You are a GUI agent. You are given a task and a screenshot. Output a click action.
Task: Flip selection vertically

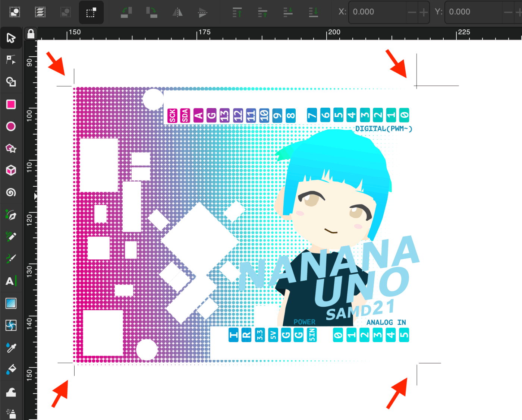pos(202,12)
